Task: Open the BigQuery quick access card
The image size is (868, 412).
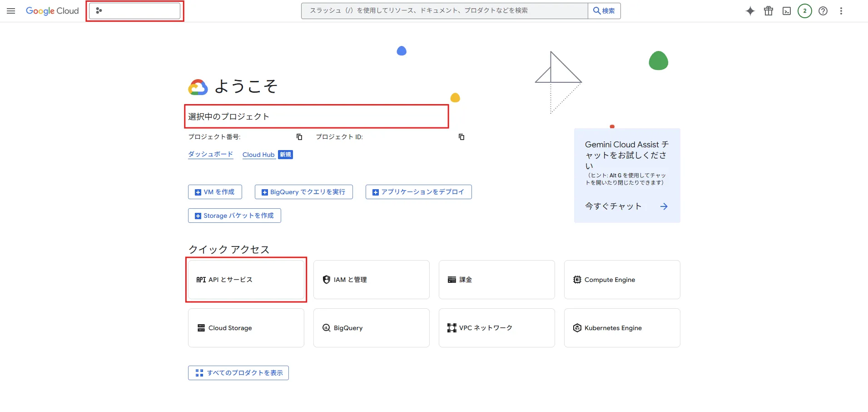Action: [372, 328]
